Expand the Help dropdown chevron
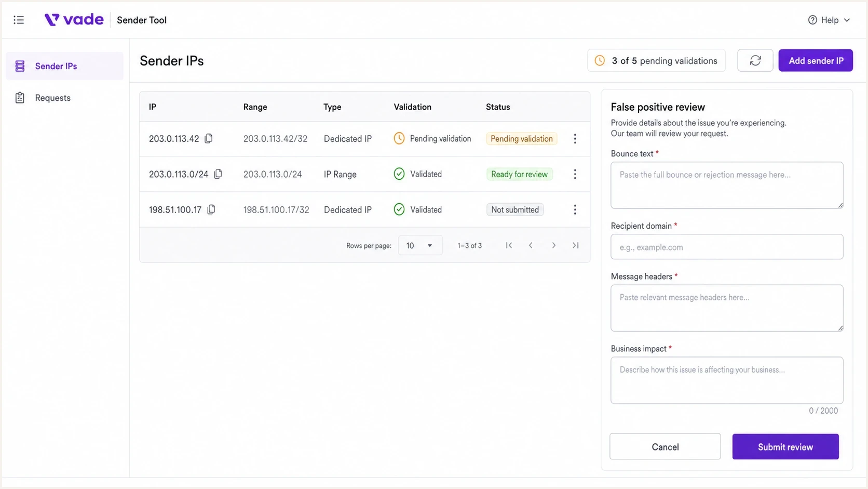868x489 pixels. [847, 20]
